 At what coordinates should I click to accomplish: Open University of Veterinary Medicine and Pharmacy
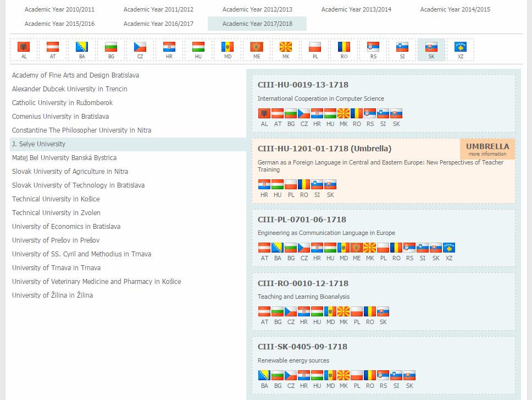[x=96, y=282]
